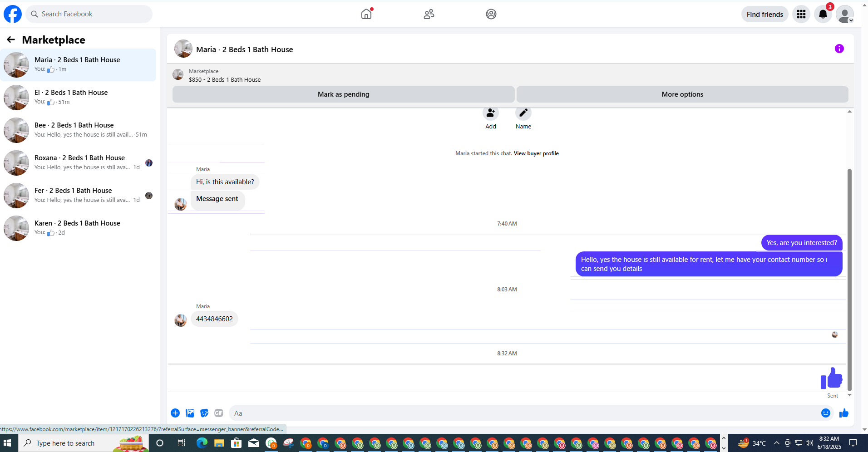Screen dimensions: 868x452
Task: Click the volume icon in system tray
Action: [x=809, y=443]
